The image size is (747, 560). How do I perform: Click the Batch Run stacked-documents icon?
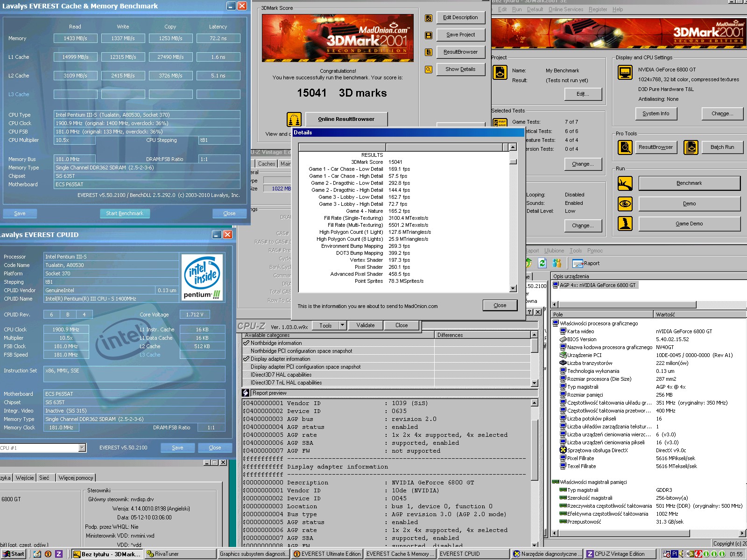tap(691, 147)
